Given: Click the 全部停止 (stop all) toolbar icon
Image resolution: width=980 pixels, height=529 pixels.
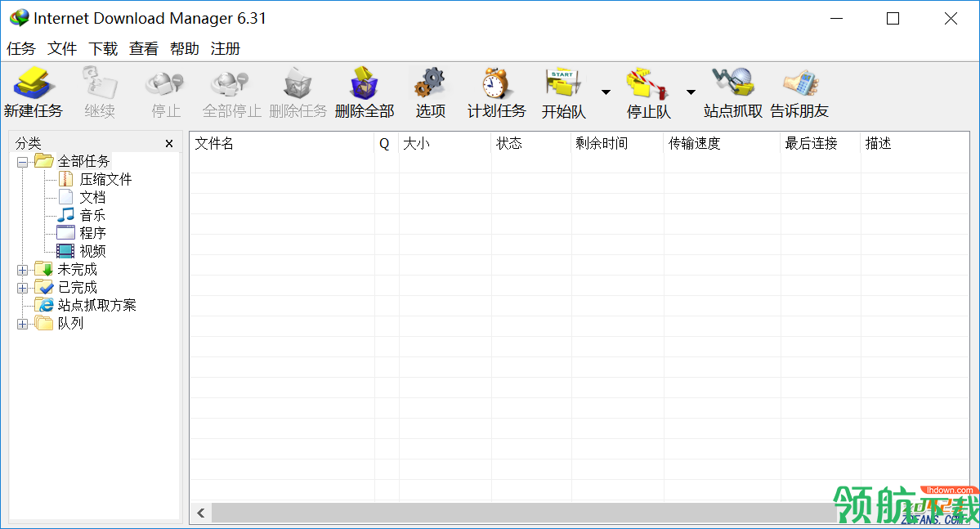Looking at the screenshot, I should 231,83.
